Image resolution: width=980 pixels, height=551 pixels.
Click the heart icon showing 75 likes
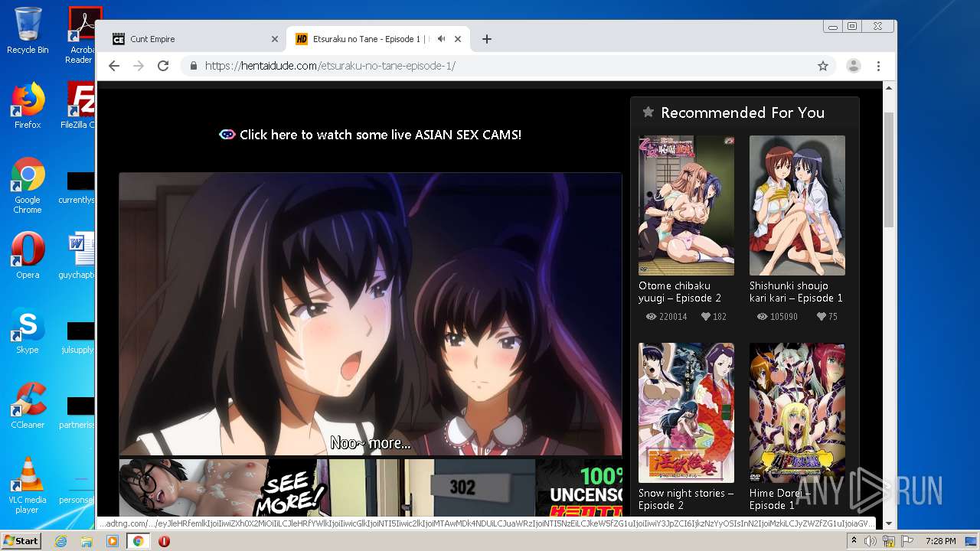[822, 316]
